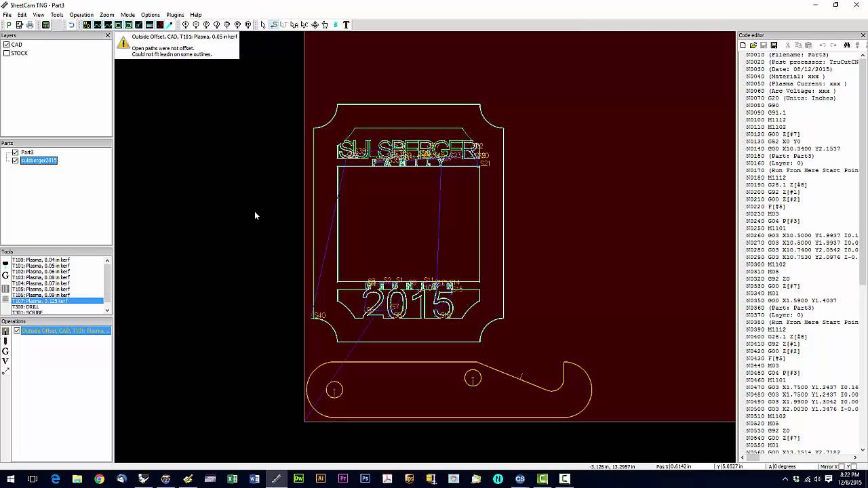
Task: Toggle the CAD layer checkbox
Action: [6, 45]
